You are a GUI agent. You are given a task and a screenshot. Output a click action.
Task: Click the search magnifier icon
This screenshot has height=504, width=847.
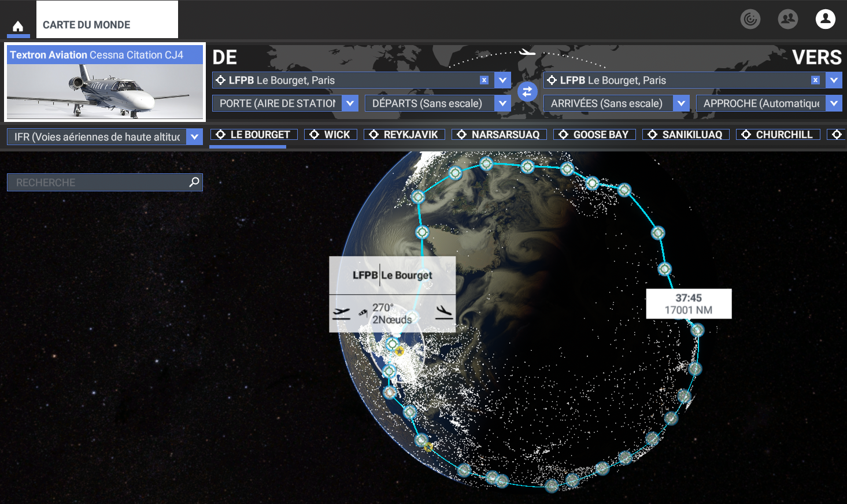194,182
